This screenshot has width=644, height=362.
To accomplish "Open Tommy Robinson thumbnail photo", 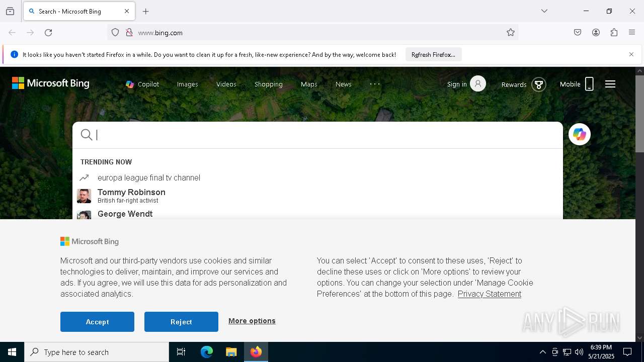I will (84, 196).
